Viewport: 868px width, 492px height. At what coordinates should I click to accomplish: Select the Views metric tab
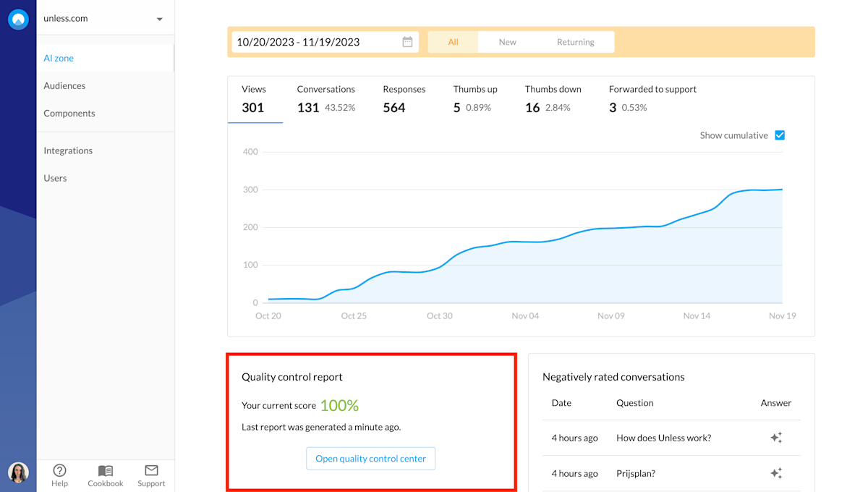coord(255,100)
